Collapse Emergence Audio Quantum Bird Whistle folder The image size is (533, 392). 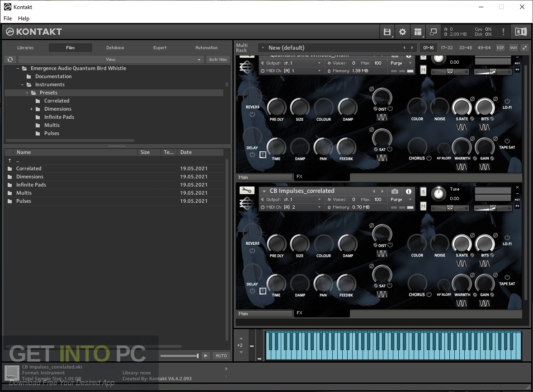pos(18,68)
